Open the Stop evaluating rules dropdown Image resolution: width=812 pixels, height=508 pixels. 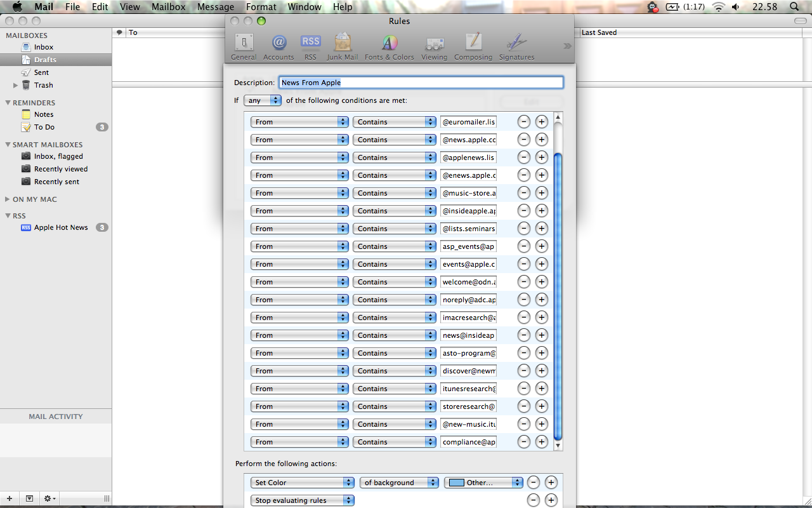coord(302,500)
